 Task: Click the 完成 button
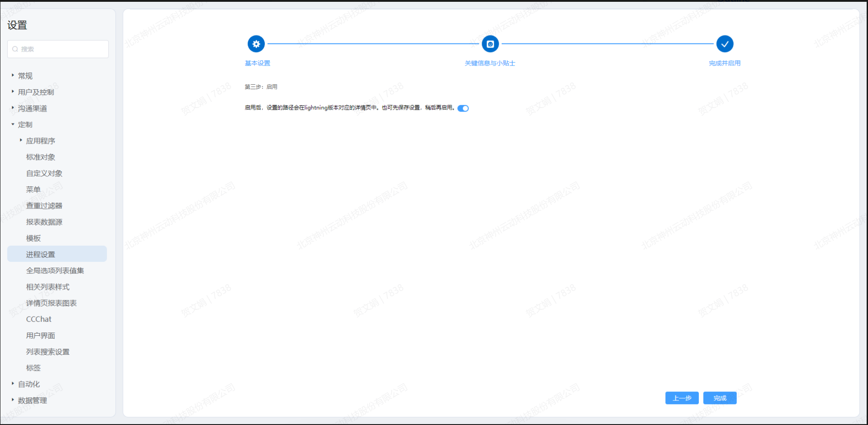click(x=719, y=398)
